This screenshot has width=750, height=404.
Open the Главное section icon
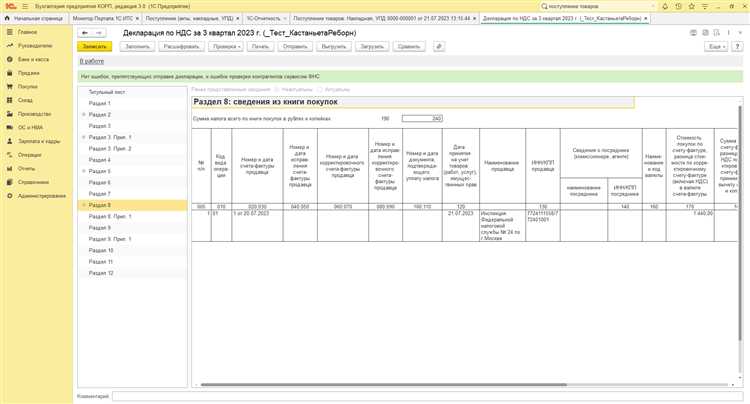click(x=8, y=32)
